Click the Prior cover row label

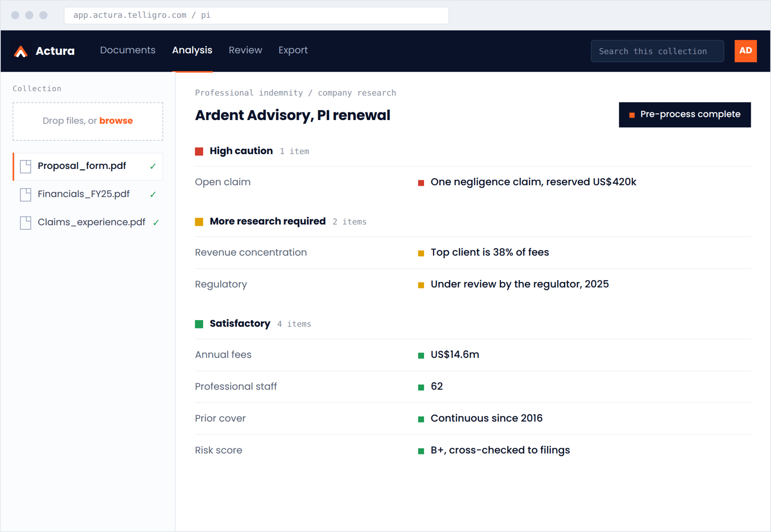(220, 418)
